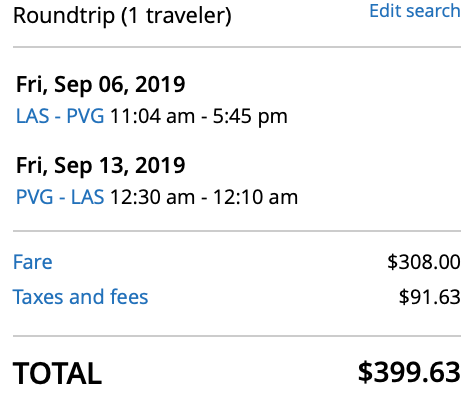
Task: Select the 11:04 am departure time
Action: click(153, 116)
